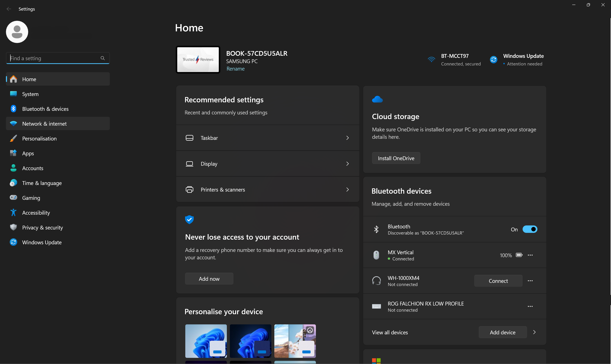Click the Windows Update sync icon in the header
The height and width of the screenshot is (364, 611).
494,60
